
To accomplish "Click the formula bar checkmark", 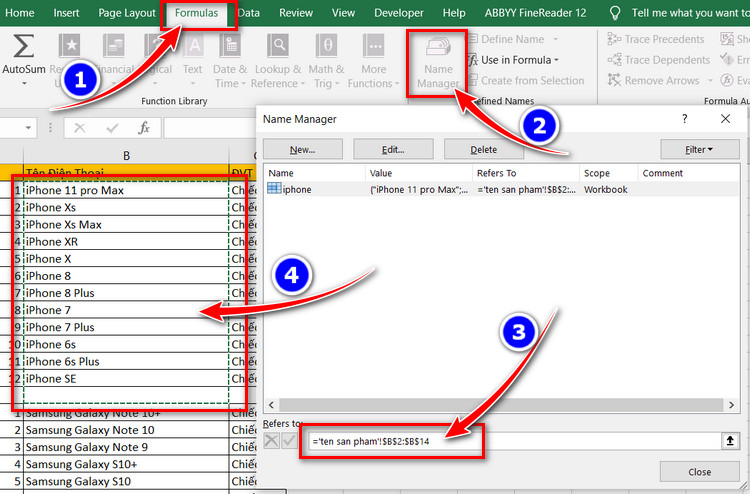I will coord(112,128).
